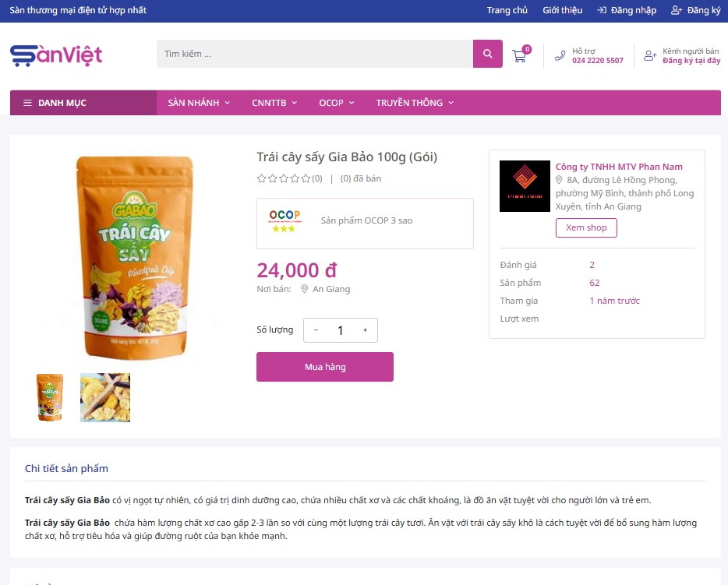
Task: Select the dried fruit pieces thumbnail
Action: coord(105,397)
